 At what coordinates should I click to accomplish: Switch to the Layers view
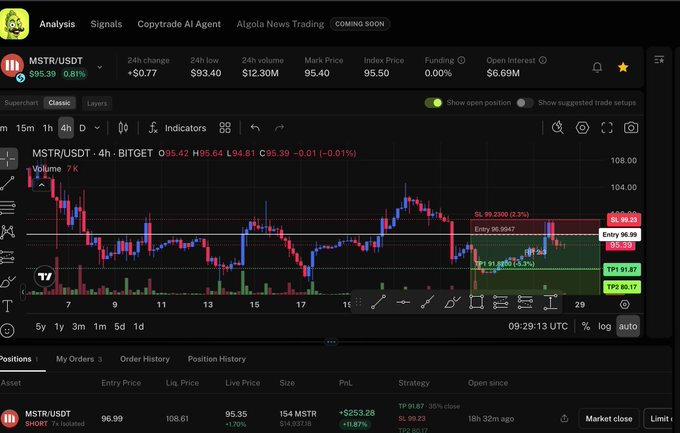pos(97,103)
